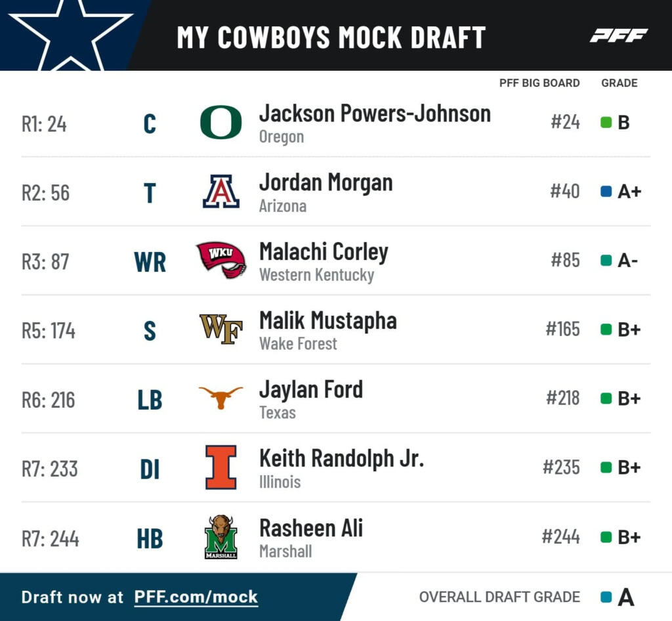Image resolution: width=672 pixels, height=621 pixels.
Task: Click the Grade column header
Action: pos(619,83)
